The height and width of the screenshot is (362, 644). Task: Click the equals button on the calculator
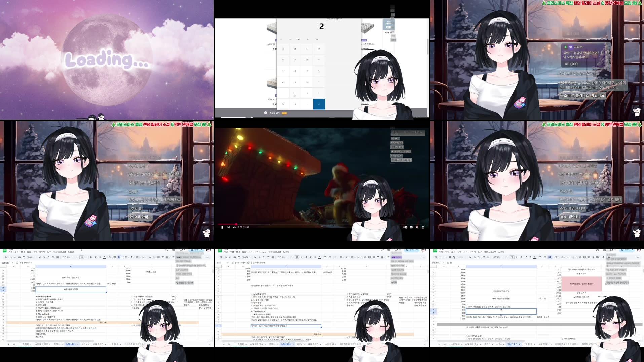pos(319,104)
